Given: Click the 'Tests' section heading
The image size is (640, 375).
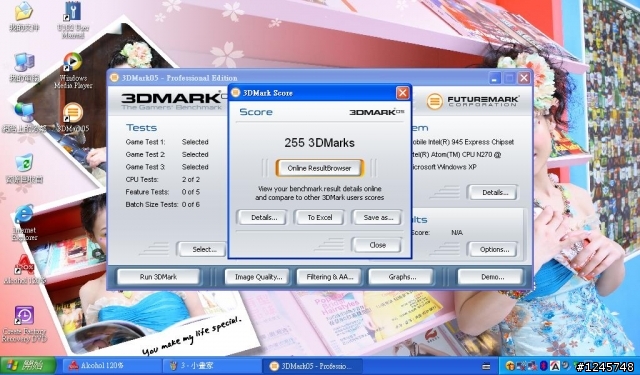Looking at the screenshot, I should pos(141,128).
